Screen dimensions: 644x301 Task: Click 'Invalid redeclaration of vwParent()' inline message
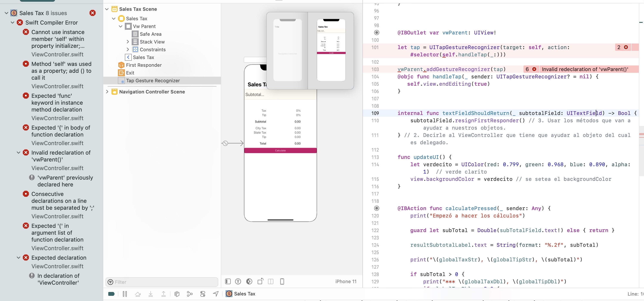coord(585,69)
